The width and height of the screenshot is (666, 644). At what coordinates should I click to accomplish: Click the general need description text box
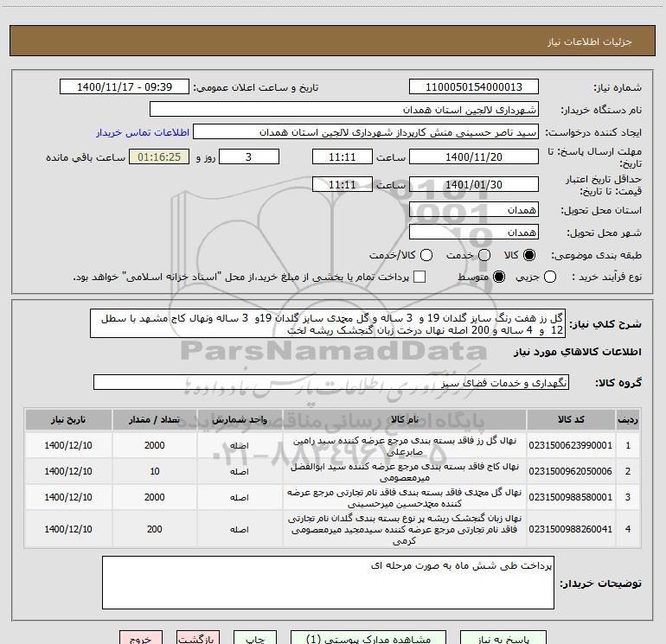point(328,324)
